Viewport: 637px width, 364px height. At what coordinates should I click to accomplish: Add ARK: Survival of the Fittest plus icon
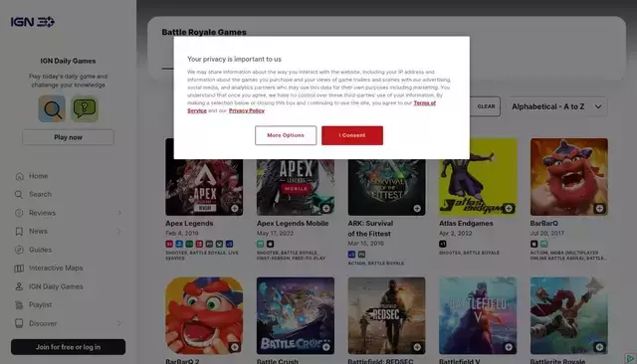click(x=417, y=209)
